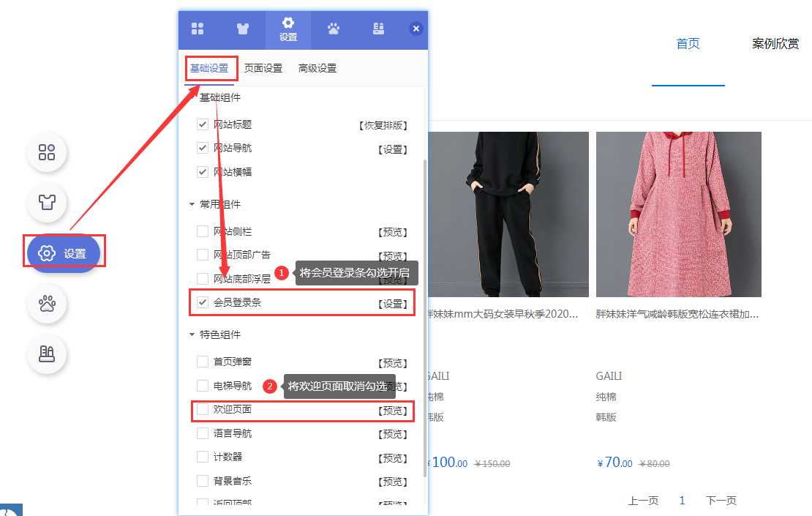Enable the 网站顶部广告 checkbox

[203, 255]
